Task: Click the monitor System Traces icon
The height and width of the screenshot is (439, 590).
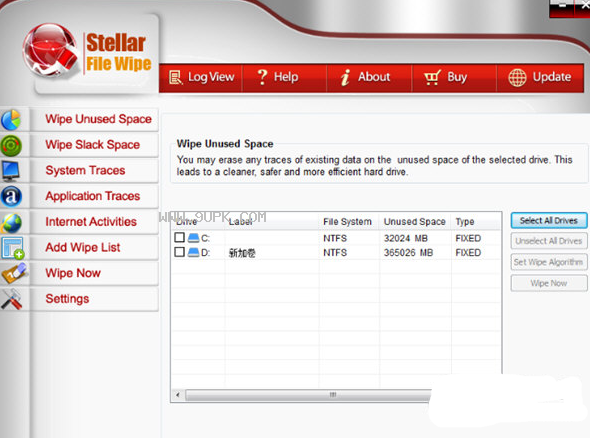Action: pyautogui.click(x=11, y=171)
